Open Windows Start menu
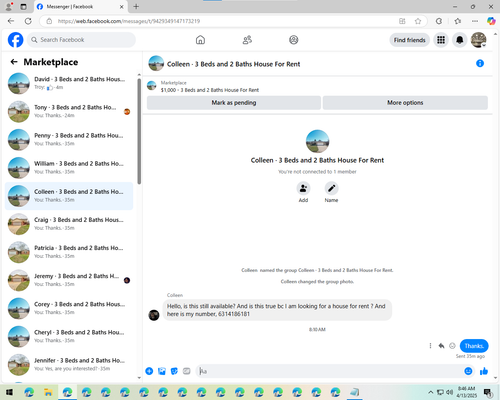Image resolution: width=500 pixels, height=400 pixels. [9, 392]
